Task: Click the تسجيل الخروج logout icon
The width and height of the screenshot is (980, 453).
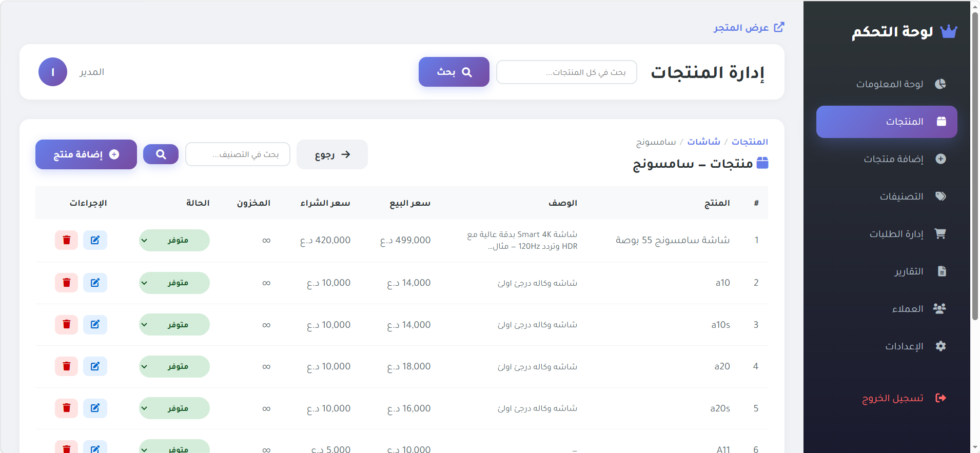Action: click(x=940, y=398)
